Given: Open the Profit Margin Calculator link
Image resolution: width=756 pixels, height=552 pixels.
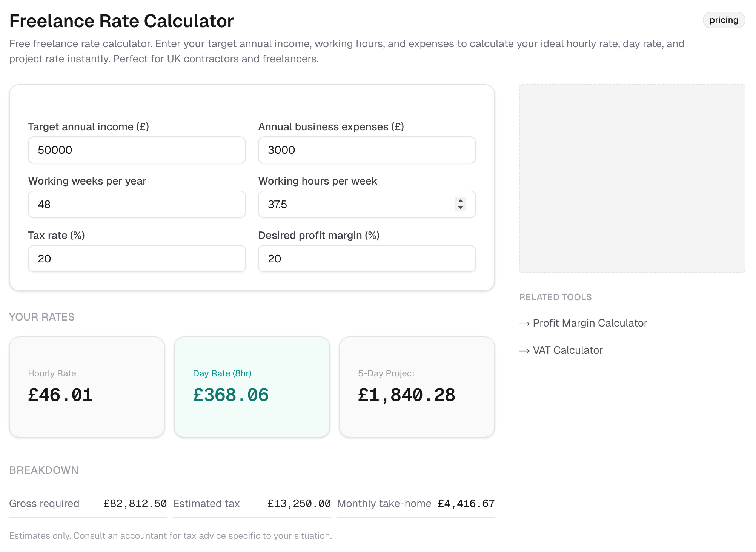Looking at the screenshot, I should click(590, 323).
